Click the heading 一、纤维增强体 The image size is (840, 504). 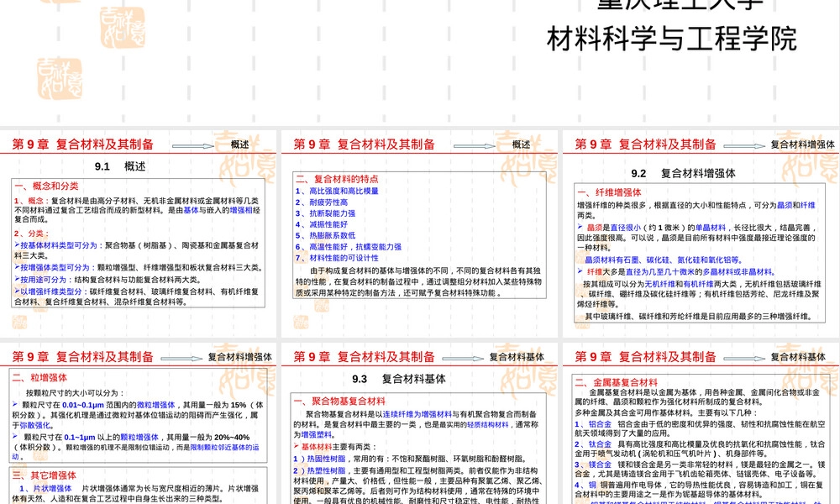(x=609, y=192)
